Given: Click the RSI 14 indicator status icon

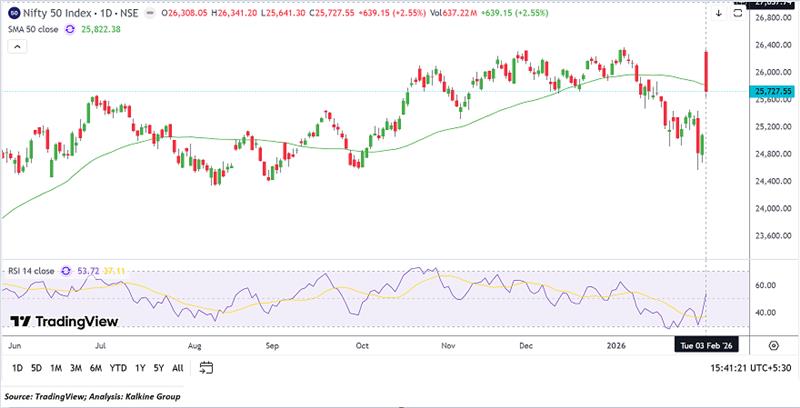Looking at the screenshot, I should 68,269.
